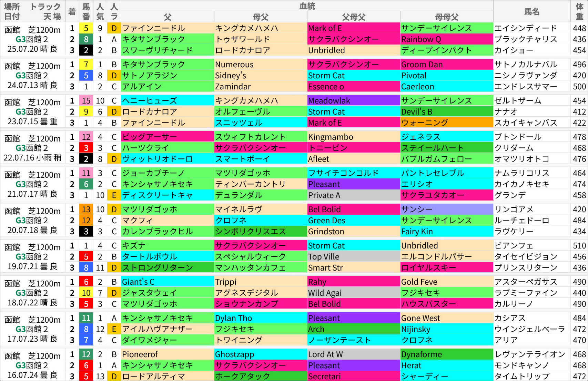Select horse name タイムトリップ

point(521,376)
